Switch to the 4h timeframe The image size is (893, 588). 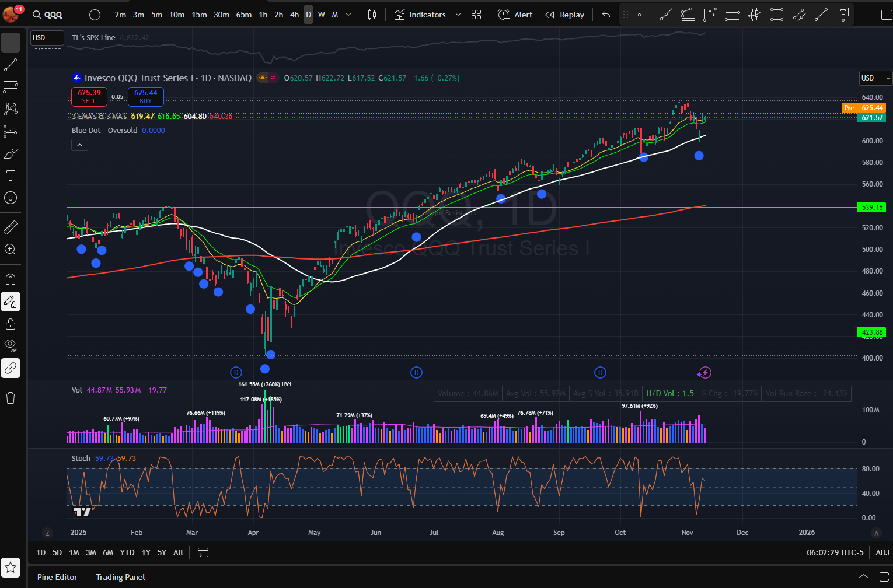[294, 15]
